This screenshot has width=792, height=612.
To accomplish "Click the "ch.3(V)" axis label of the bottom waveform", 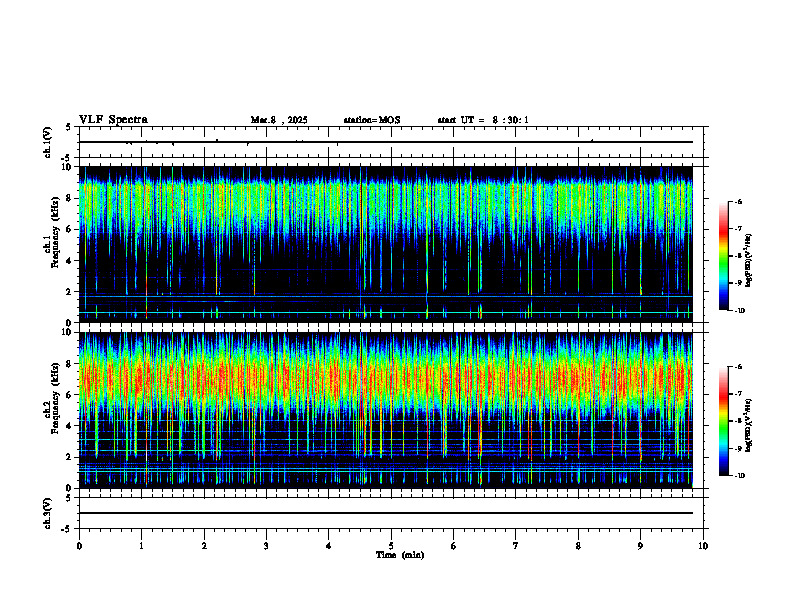I will coord(47,513).
